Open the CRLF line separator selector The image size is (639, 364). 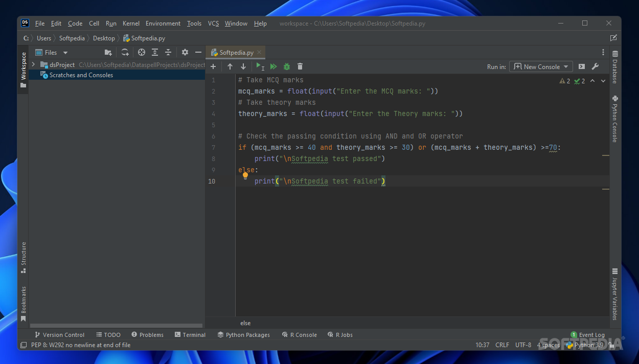[x=502, y=345]
